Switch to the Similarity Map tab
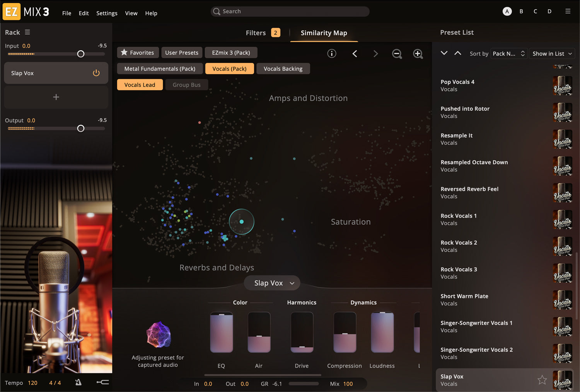The width and height of the screenshot is (580, 392). point(324,33)
